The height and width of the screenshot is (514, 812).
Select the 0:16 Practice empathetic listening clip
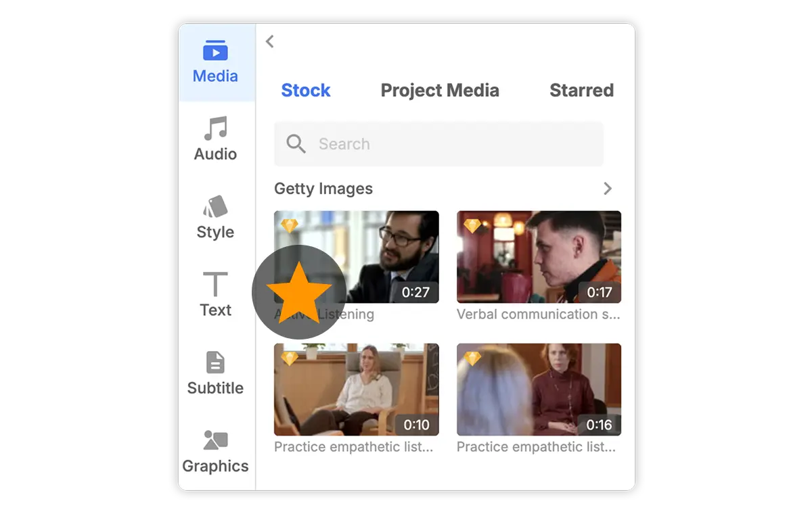point(539,389)
